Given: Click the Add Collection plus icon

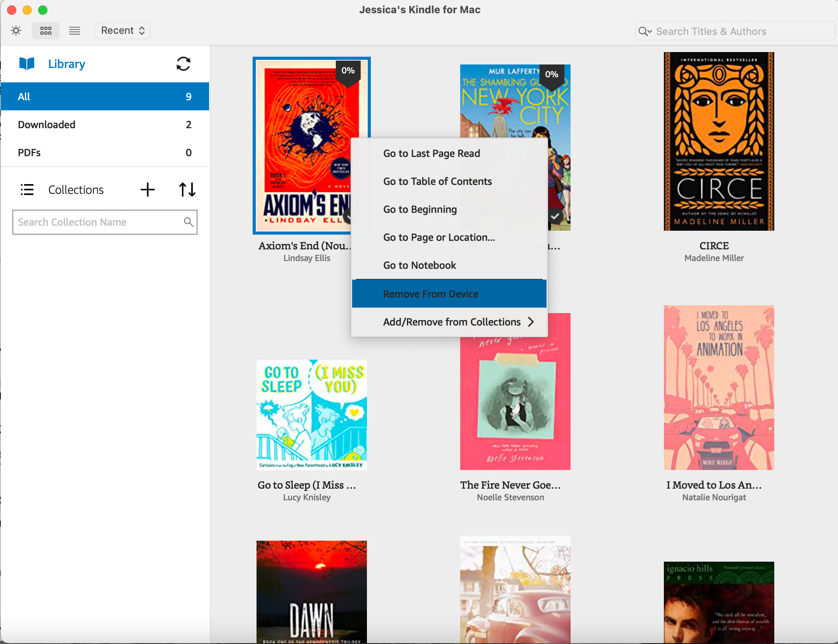Looking at the screenshot, I should tap(148, 190).
